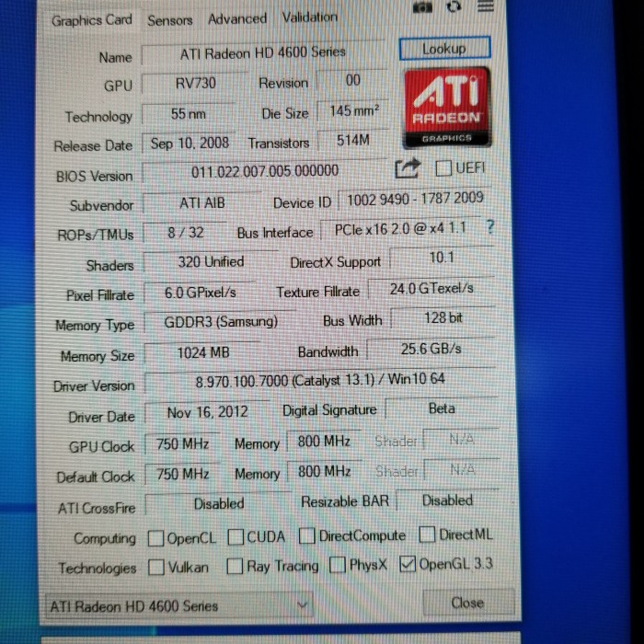The width and height of the screenshot is (644, 644).
Task: Click the Default Clock row Shader N/A field
Action: pos(463,469)
